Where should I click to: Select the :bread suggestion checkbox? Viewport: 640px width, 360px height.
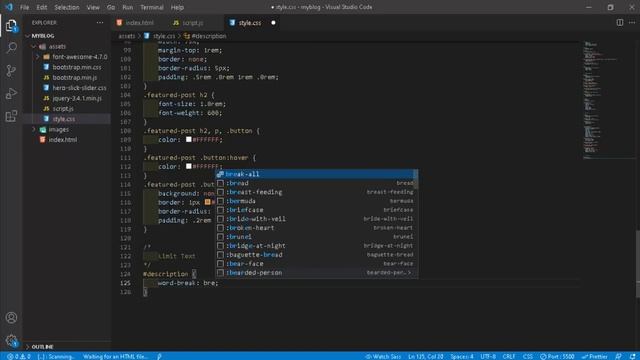[220, 183]
